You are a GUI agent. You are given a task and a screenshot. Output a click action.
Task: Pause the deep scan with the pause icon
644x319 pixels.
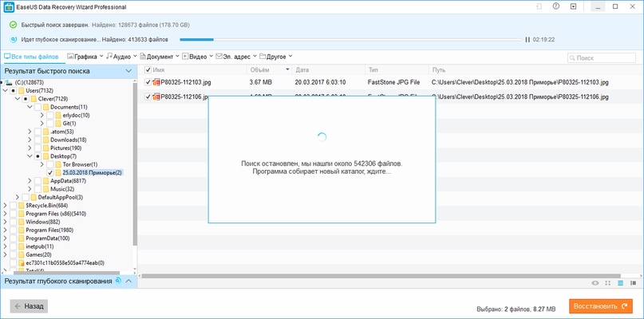click(526, 38)
